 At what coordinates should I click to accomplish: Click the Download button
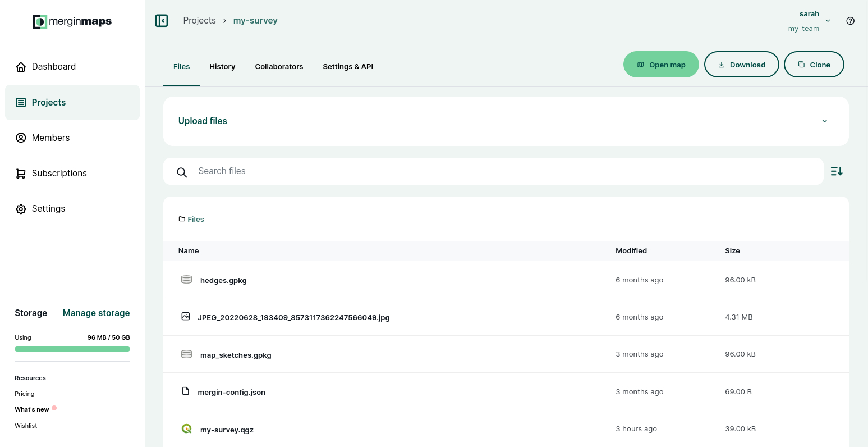click(742, 65)
